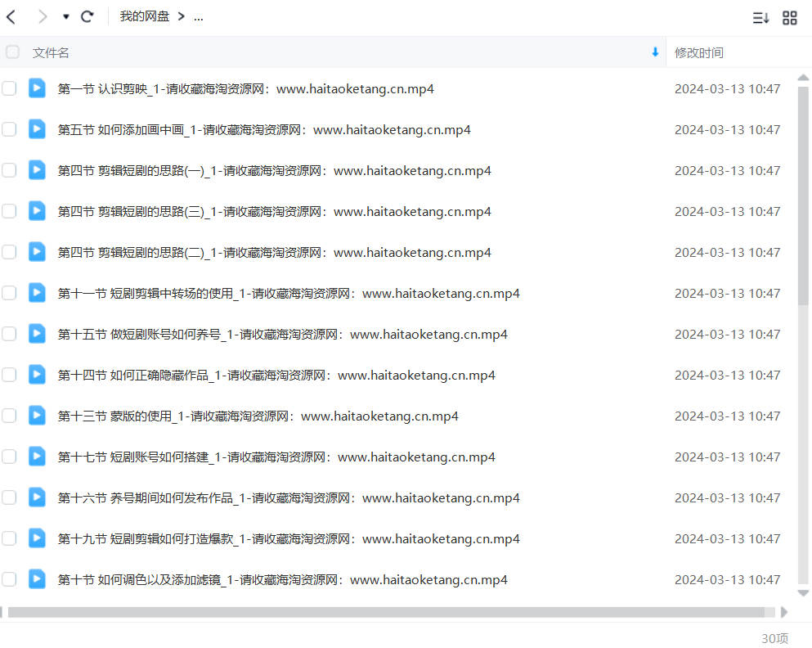
Task: Click video icon of 第一节 认识剪映
Action: (37, 88)
